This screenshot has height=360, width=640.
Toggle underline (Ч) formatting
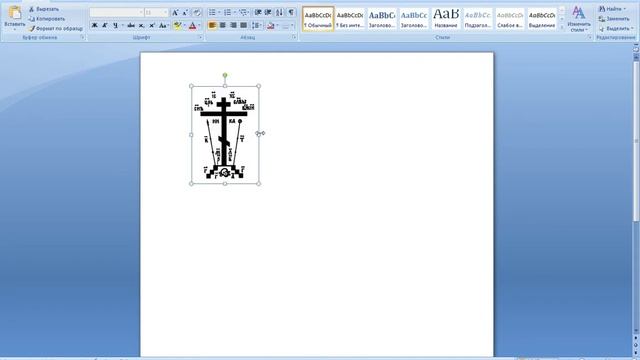pos(115,25)
